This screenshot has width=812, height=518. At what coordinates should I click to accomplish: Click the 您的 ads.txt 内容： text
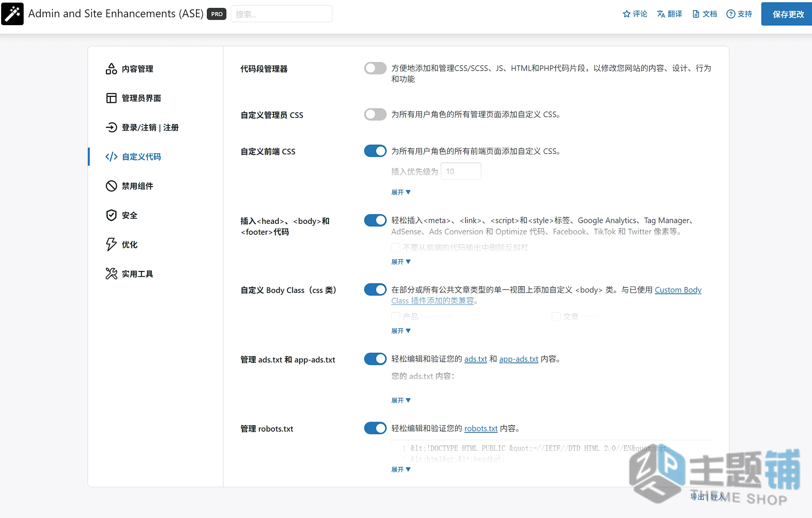pyautogui.click(x=423, y=376)
